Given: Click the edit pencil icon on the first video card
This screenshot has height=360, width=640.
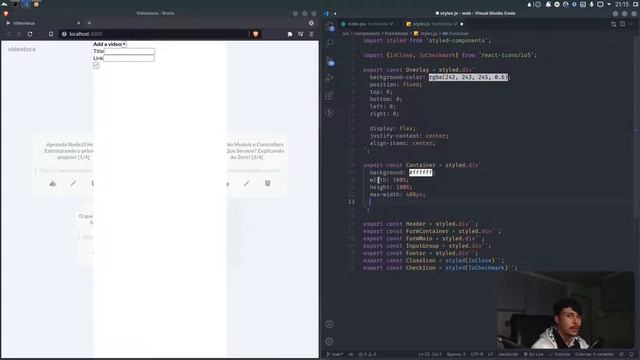Looking at the screenshot, I should (73, 184).
